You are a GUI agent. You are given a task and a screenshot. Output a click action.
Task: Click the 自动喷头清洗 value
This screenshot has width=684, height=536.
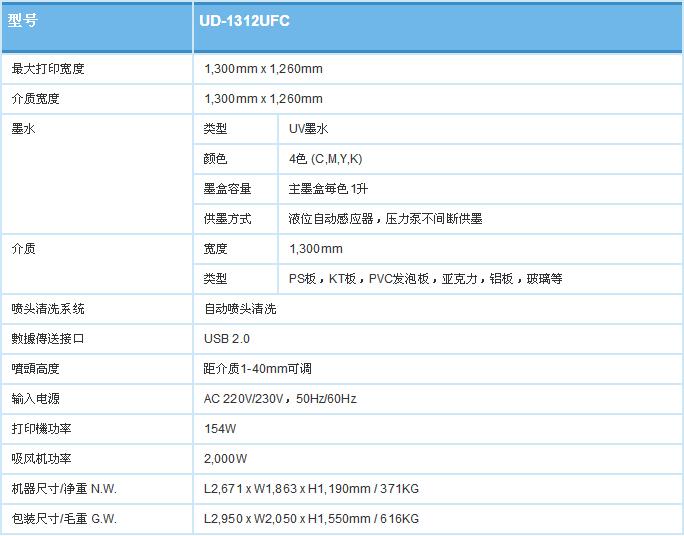[x=240, y=309]
